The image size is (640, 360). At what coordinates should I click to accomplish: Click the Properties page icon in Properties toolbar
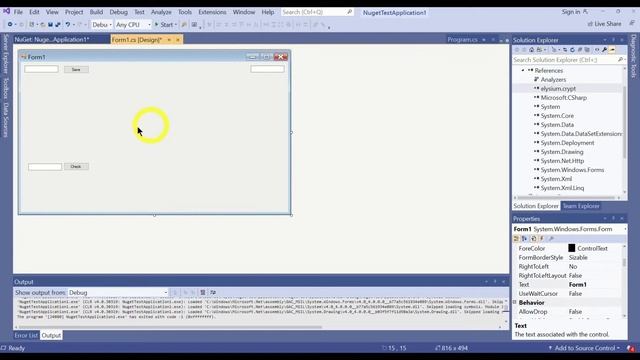[x=551, y=238]
